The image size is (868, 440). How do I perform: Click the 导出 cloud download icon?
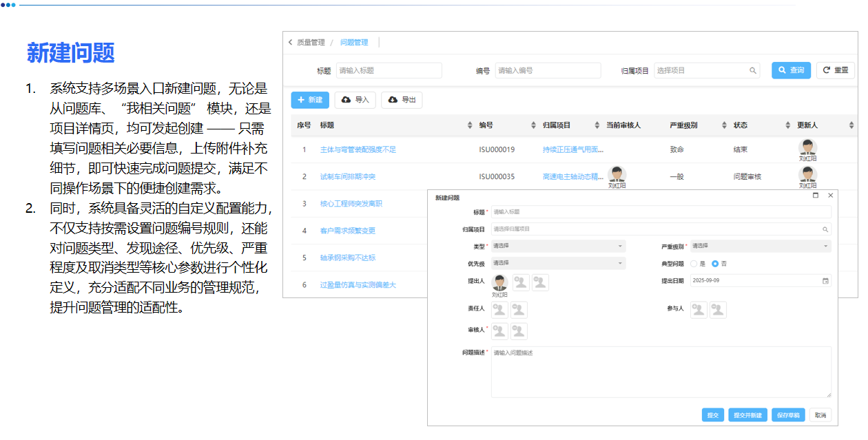point(393,99)
